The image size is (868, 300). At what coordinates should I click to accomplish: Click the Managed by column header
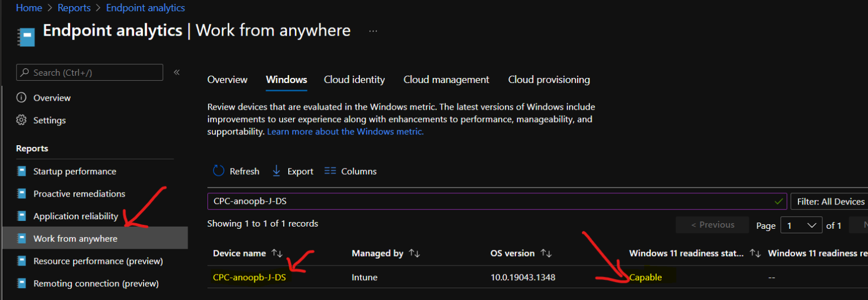[x=377, y=254]
